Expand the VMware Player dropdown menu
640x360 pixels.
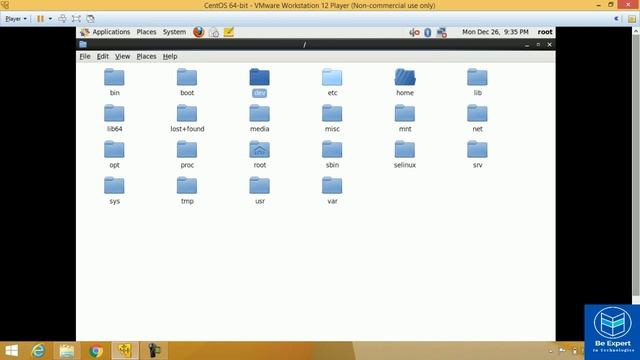[x=16, y=19]
